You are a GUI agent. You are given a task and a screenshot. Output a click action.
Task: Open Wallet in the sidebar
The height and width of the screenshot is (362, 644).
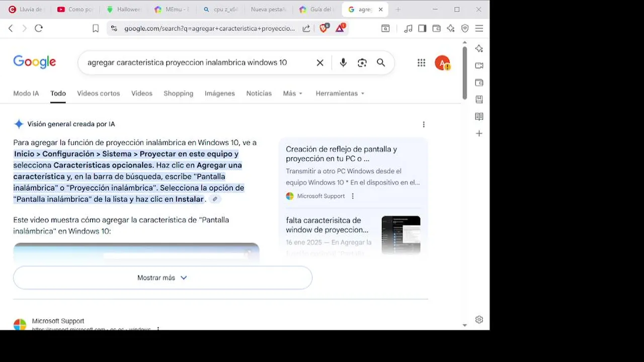(x=479, y=82)
